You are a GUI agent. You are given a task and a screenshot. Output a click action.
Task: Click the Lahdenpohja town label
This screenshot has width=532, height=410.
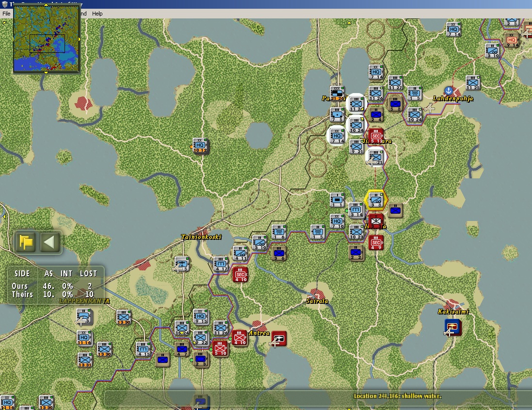click(x=453, y=98)
